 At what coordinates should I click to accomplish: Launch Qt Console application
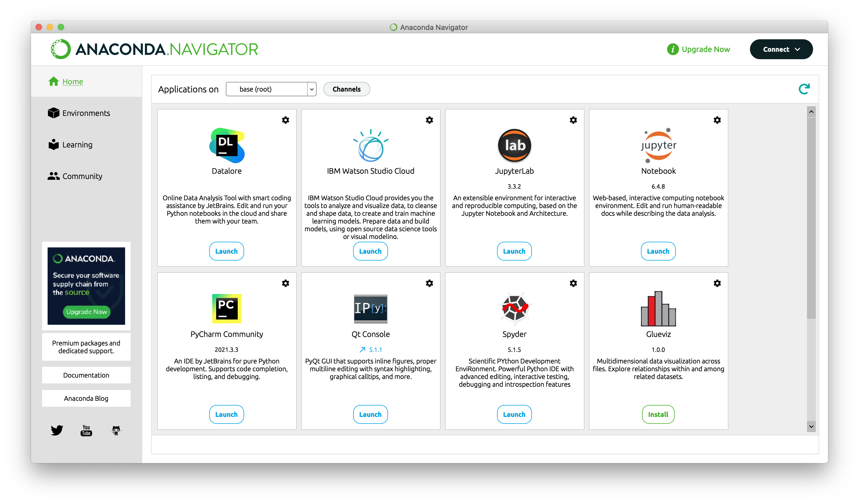pyautogui.click(x=370, y=414)
